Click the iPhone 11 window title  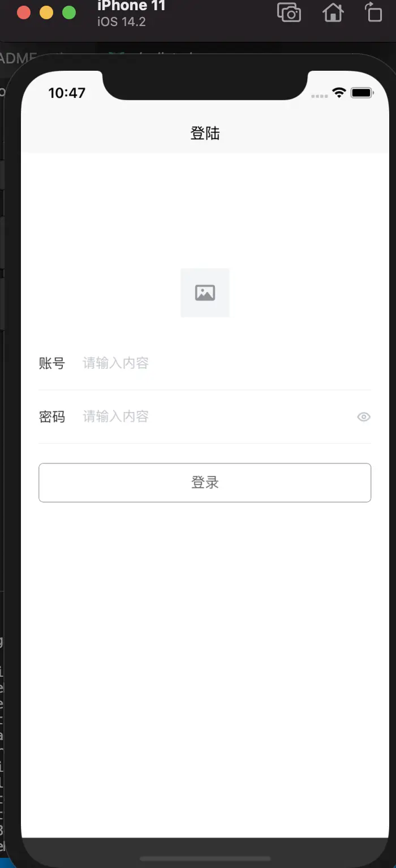pyautogui.click(x=131, y=6)
